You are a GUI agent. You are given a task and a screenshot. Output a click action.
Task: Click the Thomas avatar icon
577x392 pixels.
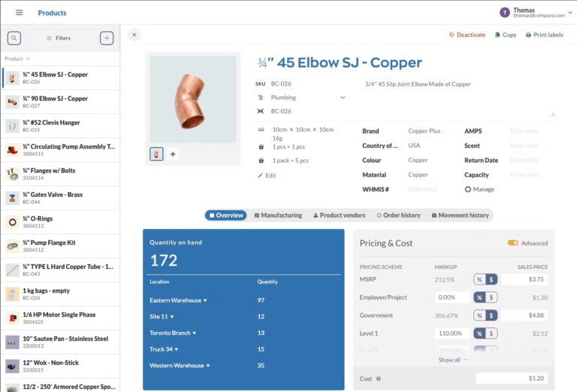pyautogui.click(x=505, y=13)
